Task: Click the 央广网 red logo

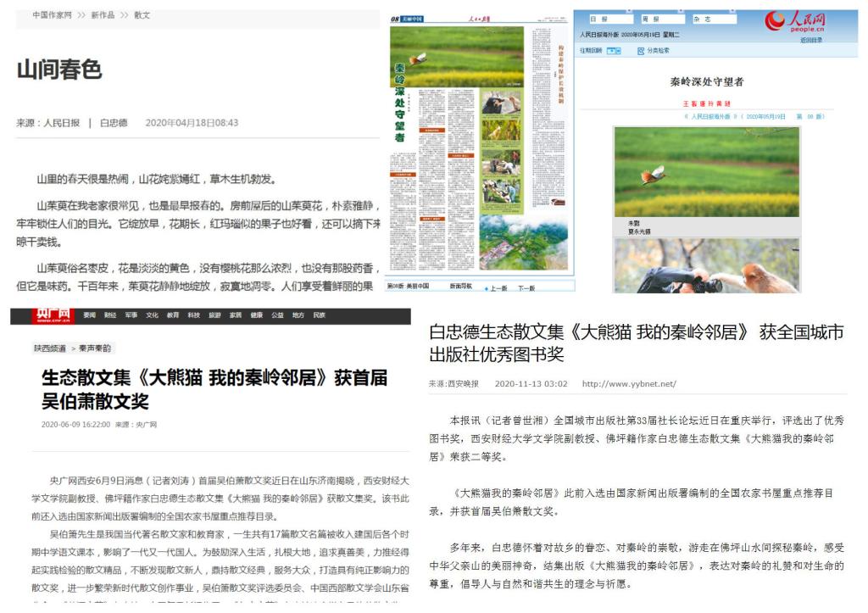Action: pyautogui.click(x=53, y=316)
